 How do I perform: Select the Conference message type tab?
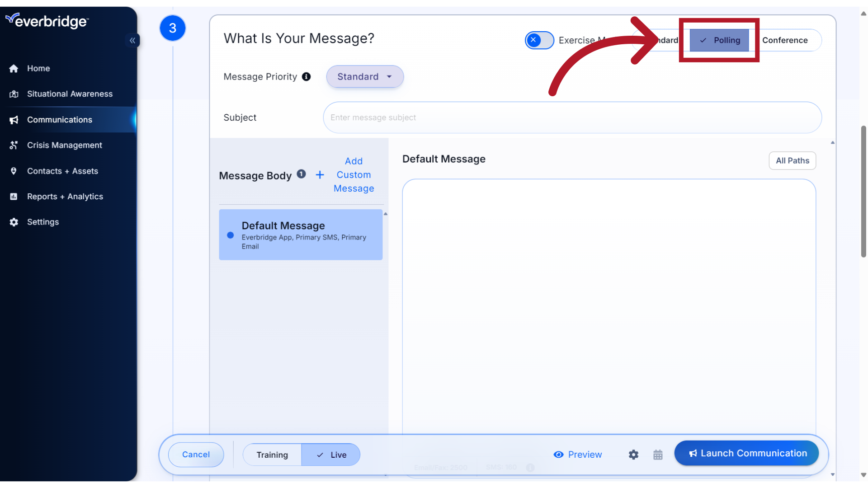click(784, 40)
